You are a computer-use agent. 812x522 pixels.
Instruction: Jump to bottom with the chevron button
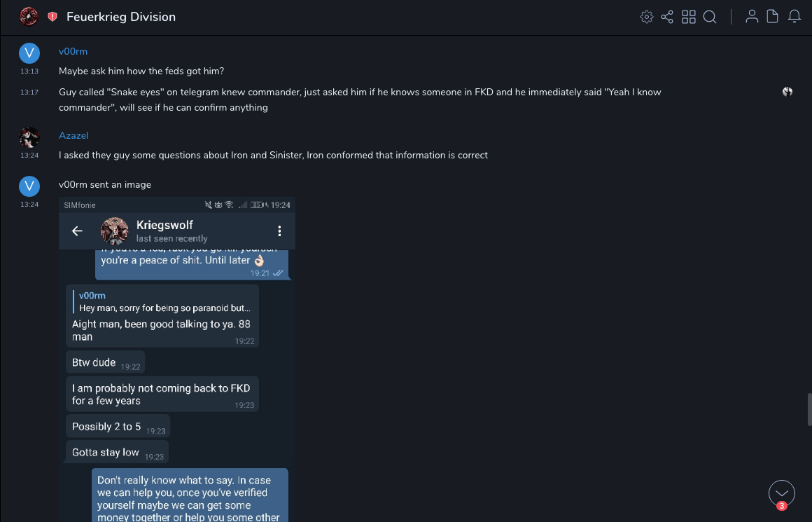tap(781, 493)
